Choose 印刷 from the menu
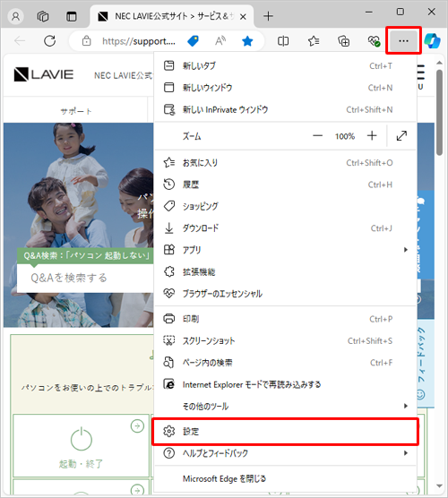The height and width of the screenshot is (498, 448). 285,319
